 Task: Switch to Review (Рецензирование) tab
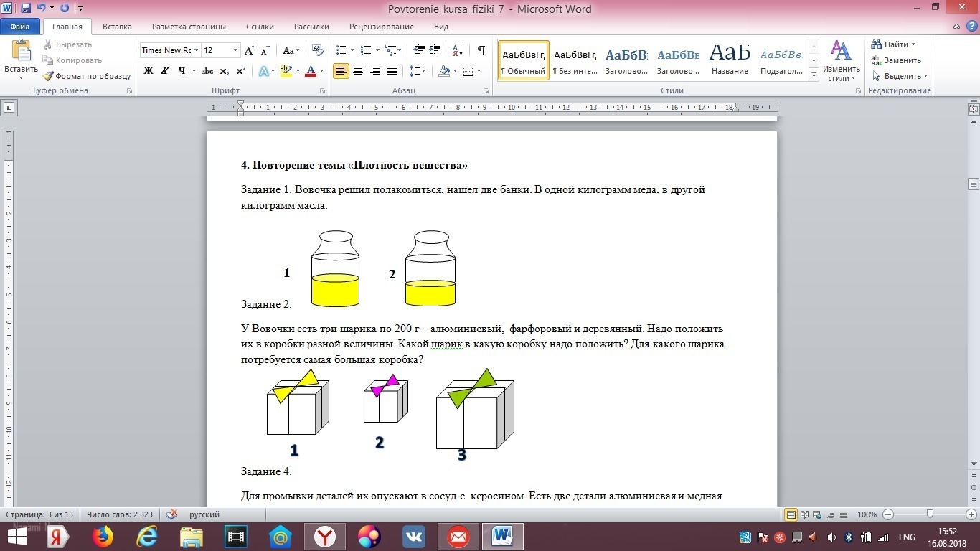(381, 27)
